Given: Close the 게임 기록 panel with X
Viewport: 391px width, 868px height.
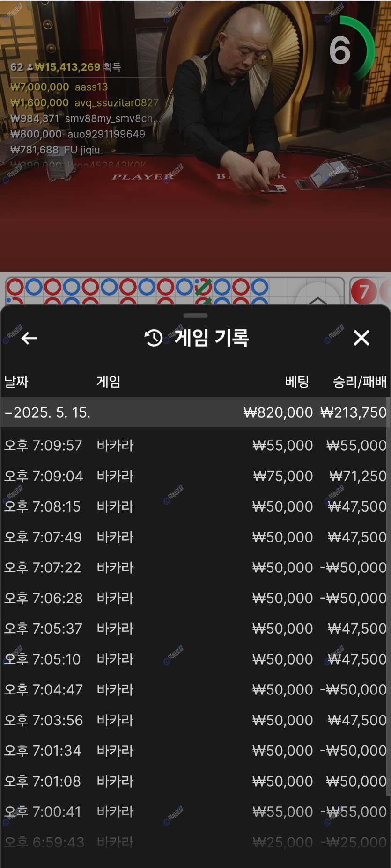Looking at the screenshot, I should point(361,338).
